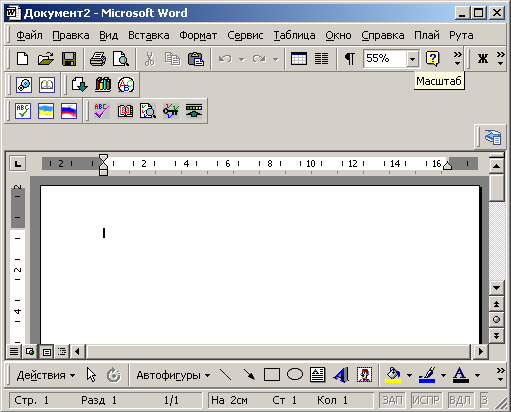Open the Сервис menu
The height and width of the screenshot is (412, 511).
(x=245, y=35)
